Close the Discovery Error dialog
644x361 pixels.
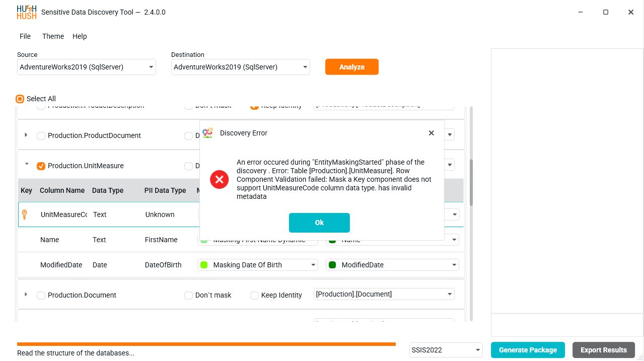click(431, 133)
